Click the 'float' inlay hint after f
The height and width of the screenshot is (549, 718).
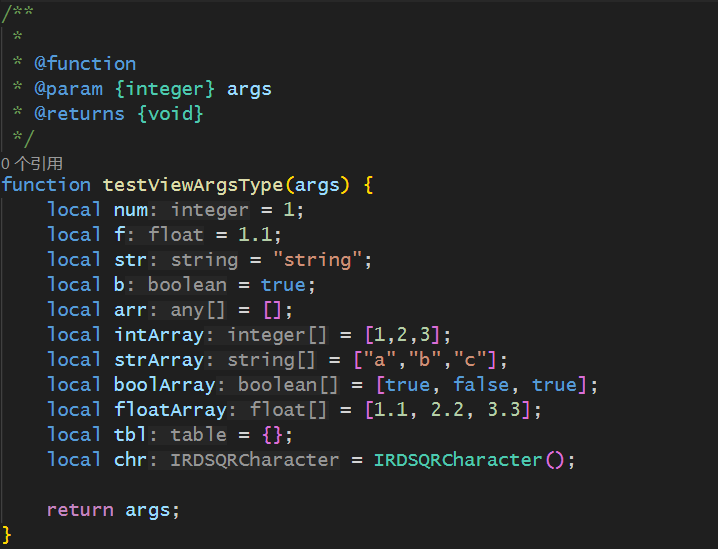176,235
